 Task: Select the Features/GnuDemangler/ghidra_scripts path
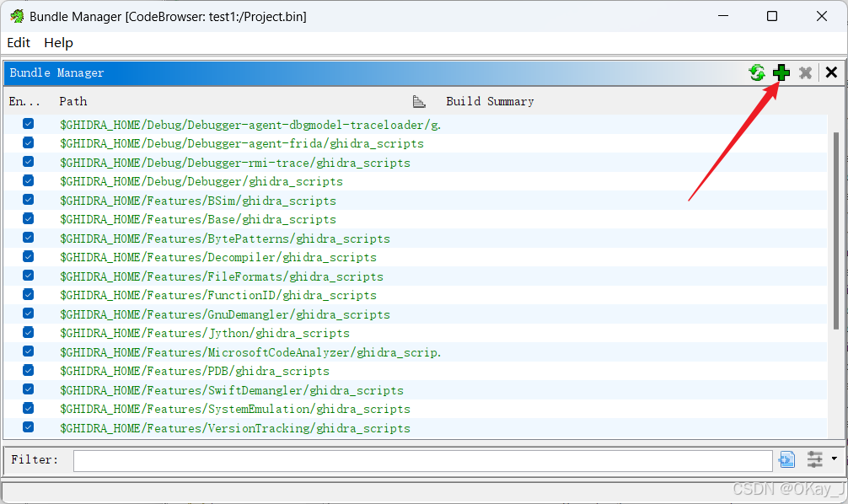[x=225, y=314]
